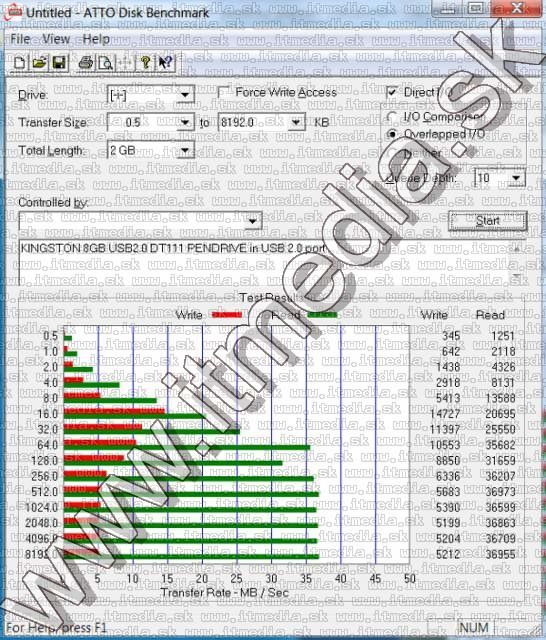Open the Total Length 2 GB dropdown
Viewport: 546px width, 640px height.
185,150
